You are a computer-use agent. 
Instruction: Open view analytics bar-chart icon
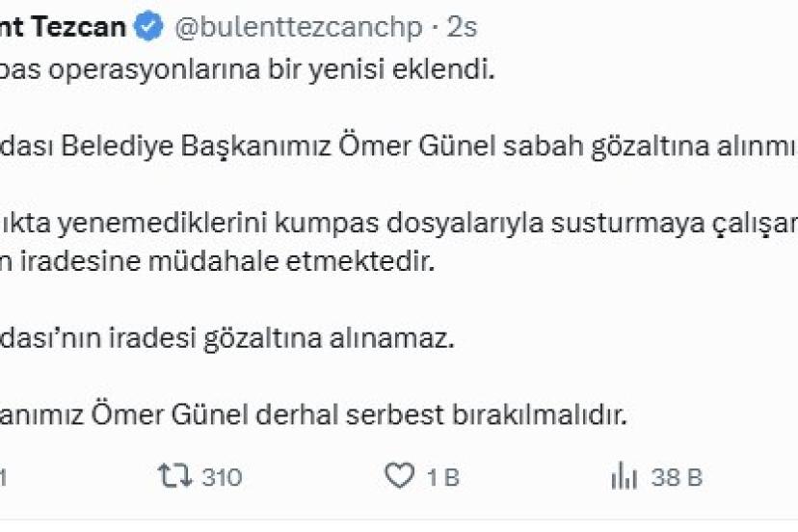[x=625, y=476]
